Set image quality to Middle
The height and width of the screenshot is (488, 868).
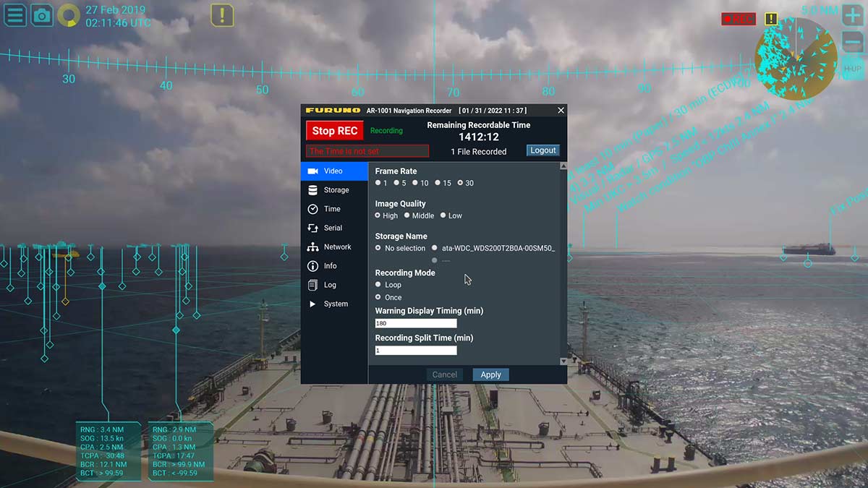(x=407, y=215)
